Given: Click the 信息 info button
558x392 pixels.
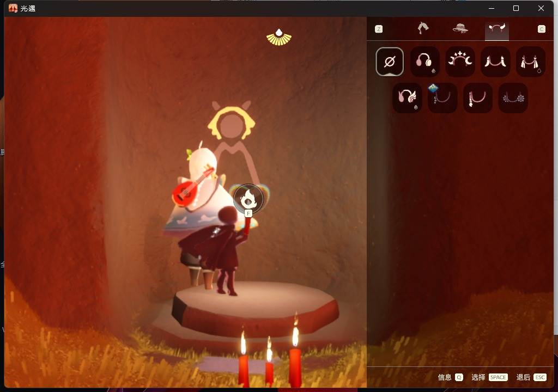Looking at the screenshot, I should coord(450,377).
